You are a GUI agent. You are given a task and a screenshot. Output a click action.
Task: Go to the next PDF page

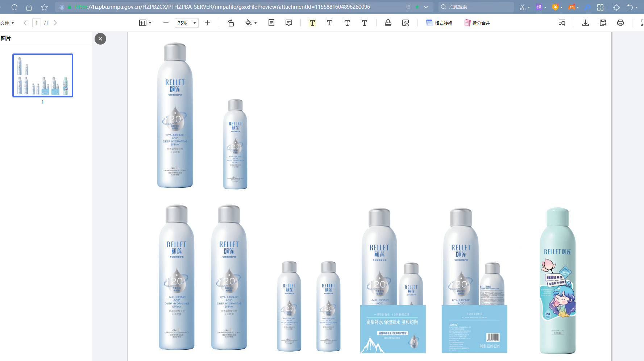point(55,23)
